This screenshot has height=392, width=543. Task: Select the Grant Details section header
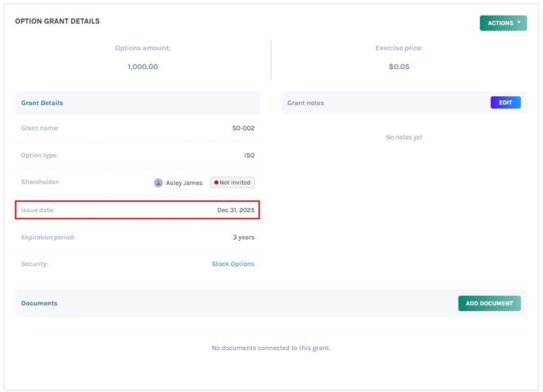pos(42,103)
